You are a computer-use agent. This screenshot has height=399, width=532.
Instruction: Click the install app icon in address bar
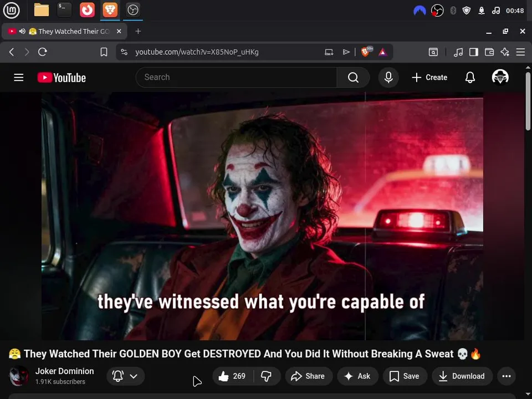329,52
